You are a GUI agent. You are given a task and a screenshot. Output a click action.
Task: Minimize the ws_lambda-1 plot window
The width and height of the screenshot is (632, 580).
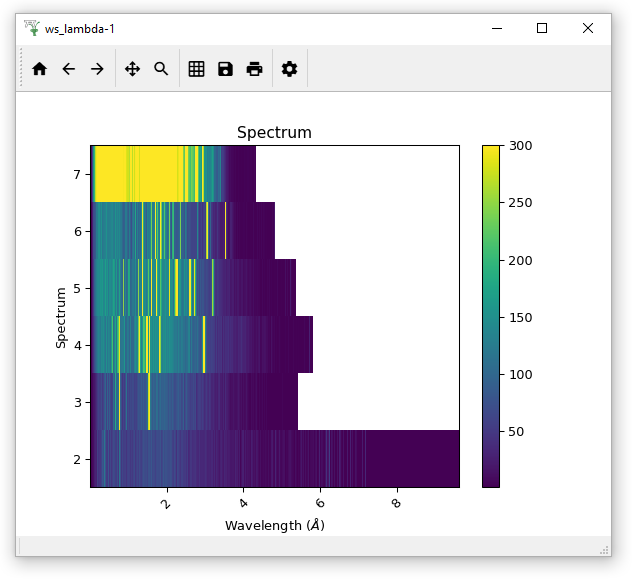[496, 28]
